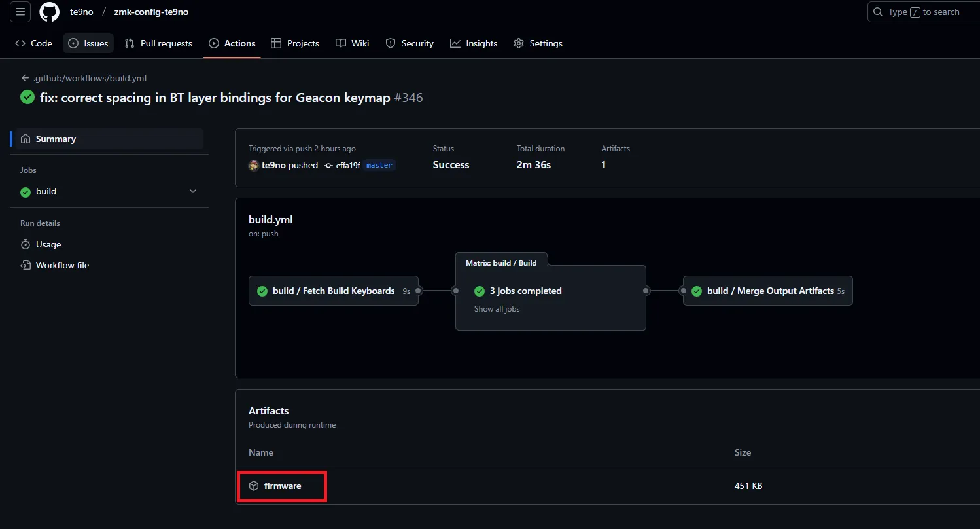Click te9no user avatar in run summary
The image size is (980, 529).
[x=254, y=166]
